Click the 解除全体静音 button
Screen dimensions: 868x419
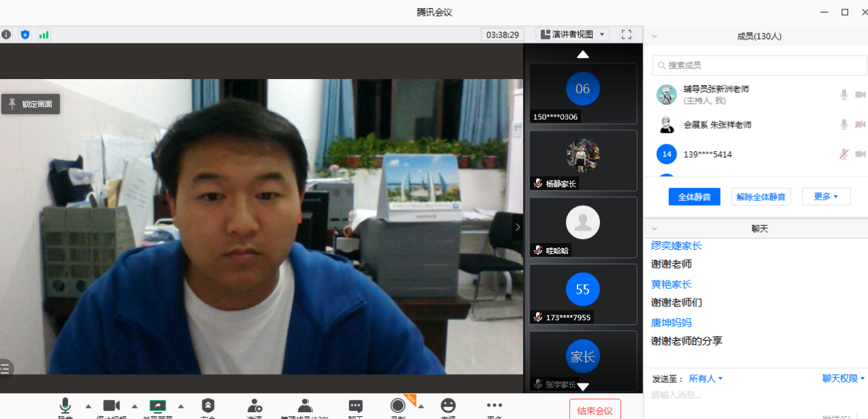coord(761,197)
